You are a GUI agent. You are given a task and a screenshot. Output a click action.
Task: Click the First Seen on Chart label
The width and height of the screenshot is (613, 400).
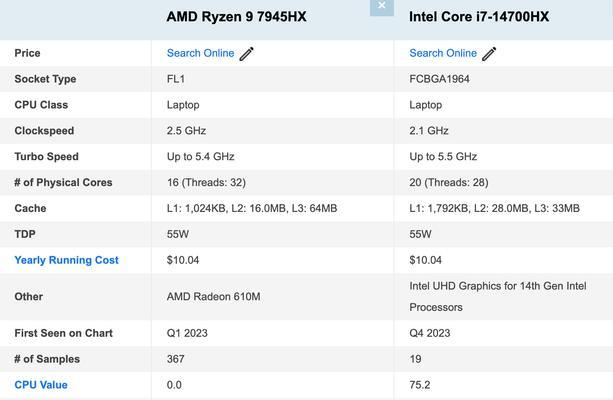tap(63, 333)
